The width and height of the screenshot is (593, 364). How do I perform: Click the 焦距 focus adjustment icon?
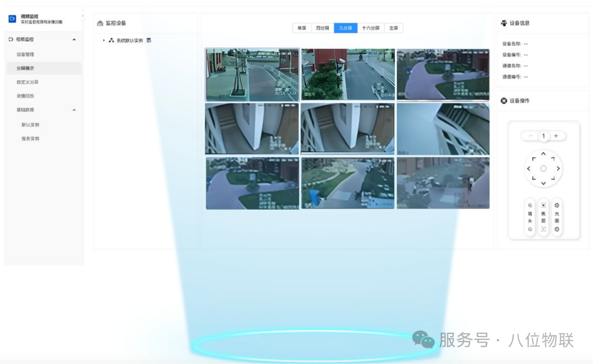pyautogui.click(x=544, y=204)
